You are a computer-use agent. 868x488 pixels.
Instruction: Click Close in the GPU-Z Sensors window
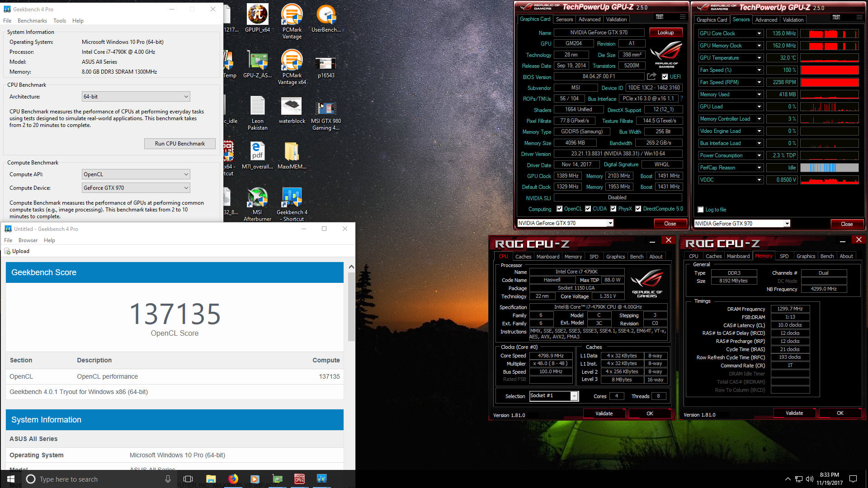847,224
